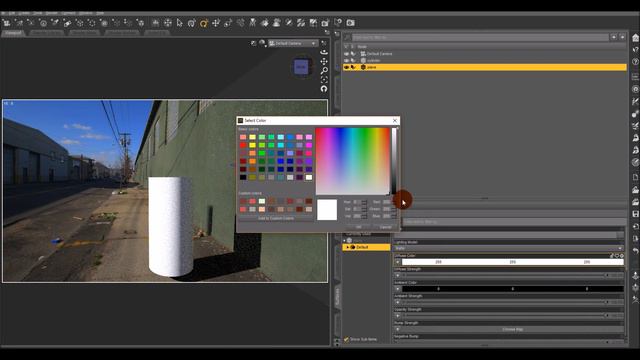This screenshot has width=640, height=360.
Task: Click the question mark icon in right sidebar
Action: click(635, 62)
